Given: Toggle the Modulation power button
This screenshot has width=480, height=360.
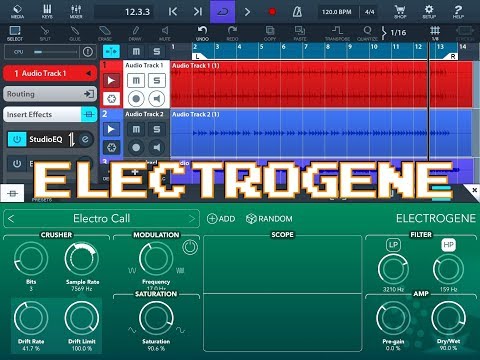Looking at the screenshot, I should pyautogui.click(x=190, y=247).
